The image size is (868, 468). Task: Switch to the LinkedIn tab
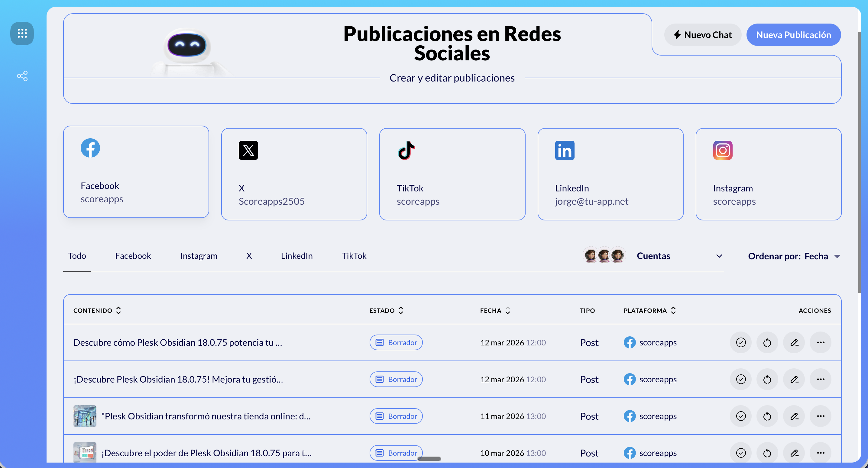pyautogui.click(x=296, y=256)
